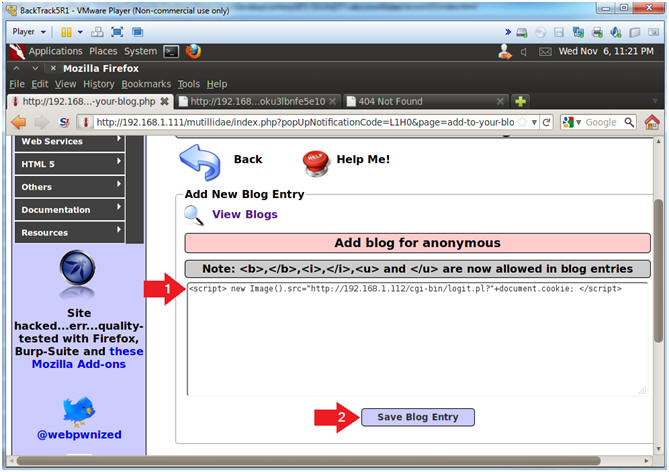Switch to the oku3lbnfe5e10 tab
669x472 pixels.
257,102
